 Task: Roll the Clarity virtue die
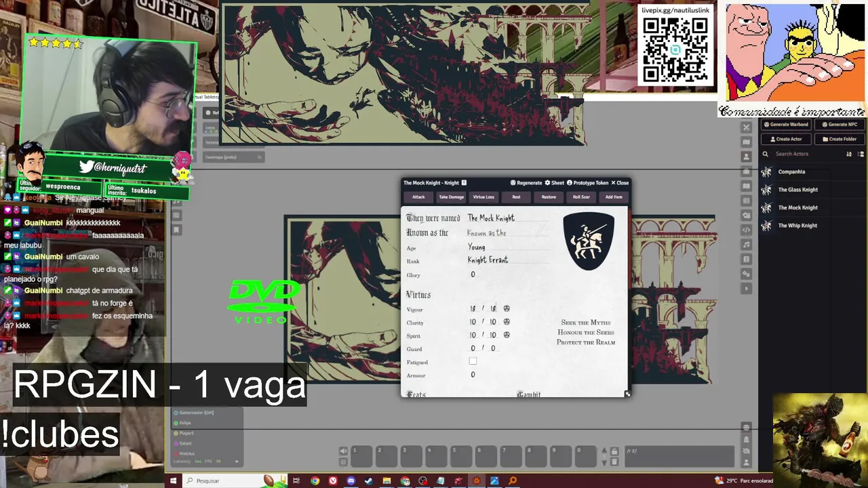click(x=507, y=322)
